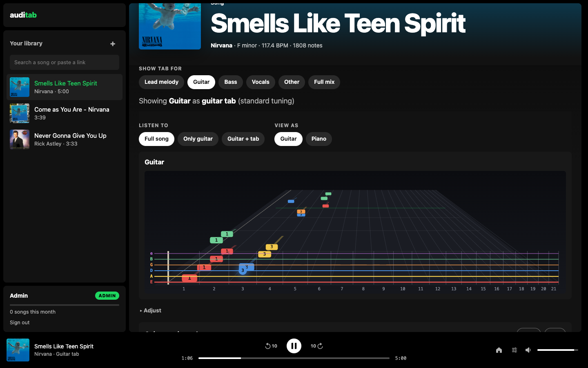Add a song with the plus icon

(113, 44)
